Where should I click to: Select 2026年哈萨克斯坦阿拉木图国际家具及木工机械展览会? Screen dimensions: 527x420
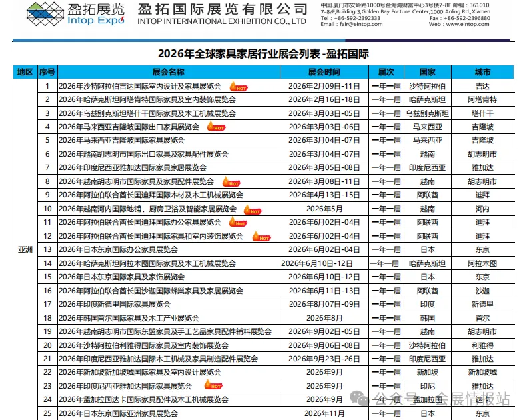coord(147,263)
